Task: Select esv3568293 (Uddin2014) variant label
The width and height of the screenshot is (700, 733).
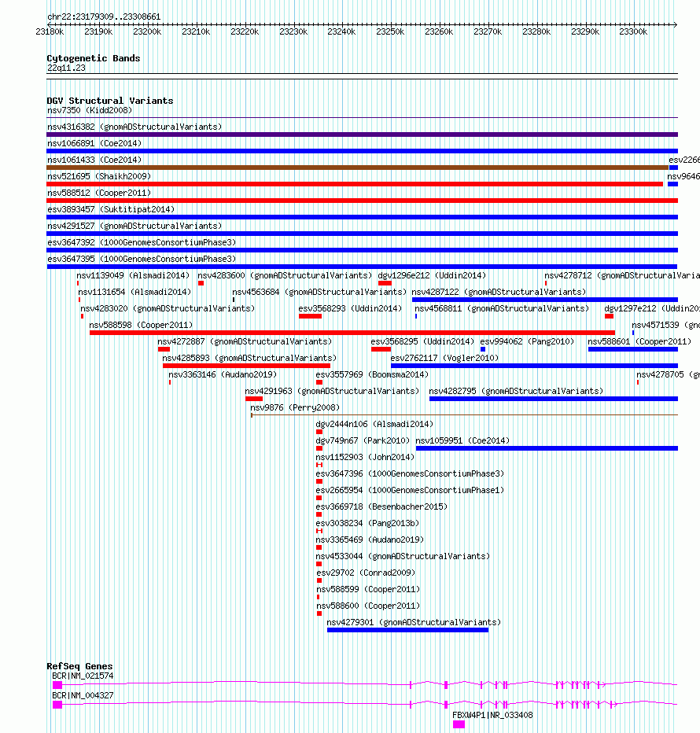Action: [x=350, y=308]
